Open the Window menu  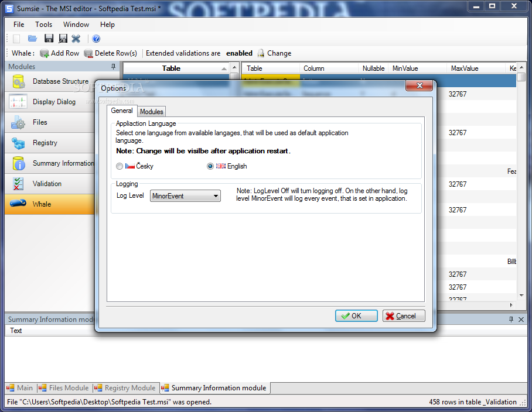tap(76, 25)
